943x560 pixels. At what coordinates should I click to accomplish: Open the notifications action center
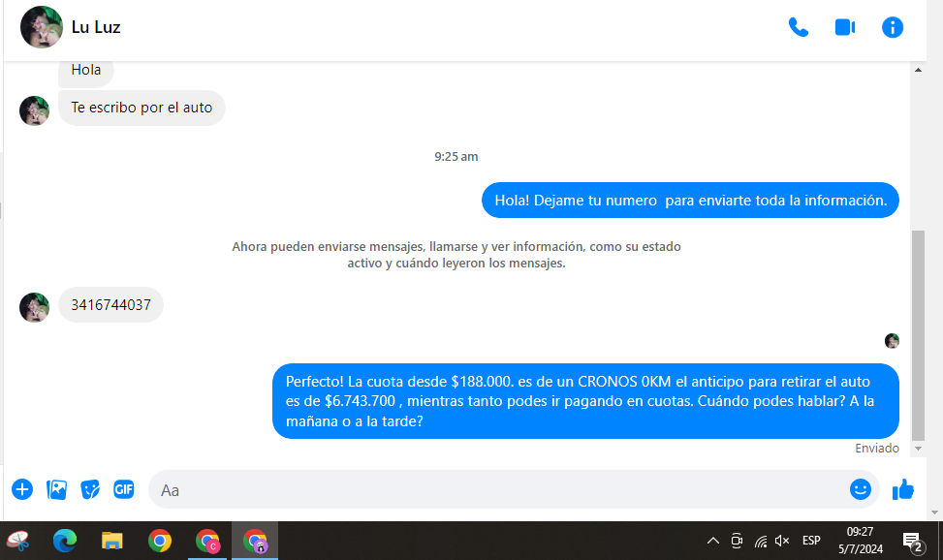pos(914,542)
